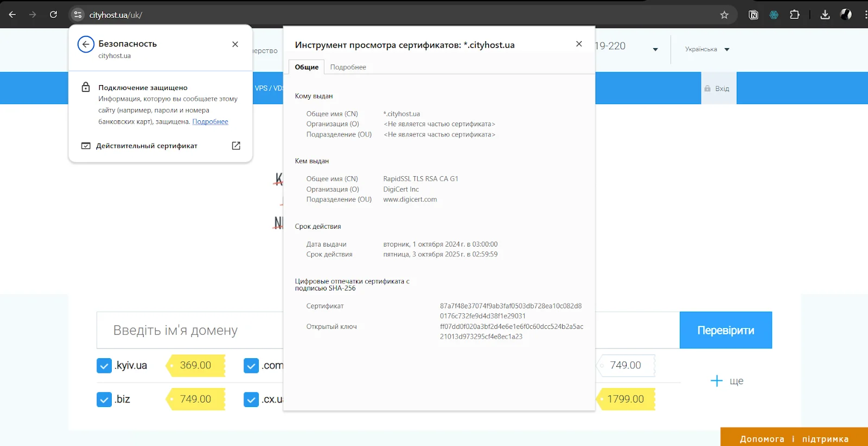Image resolution: width=868 pixels, height=446 pixels.
Task: Reload the cityhost.ua page
Action: [x=53, y=15]
